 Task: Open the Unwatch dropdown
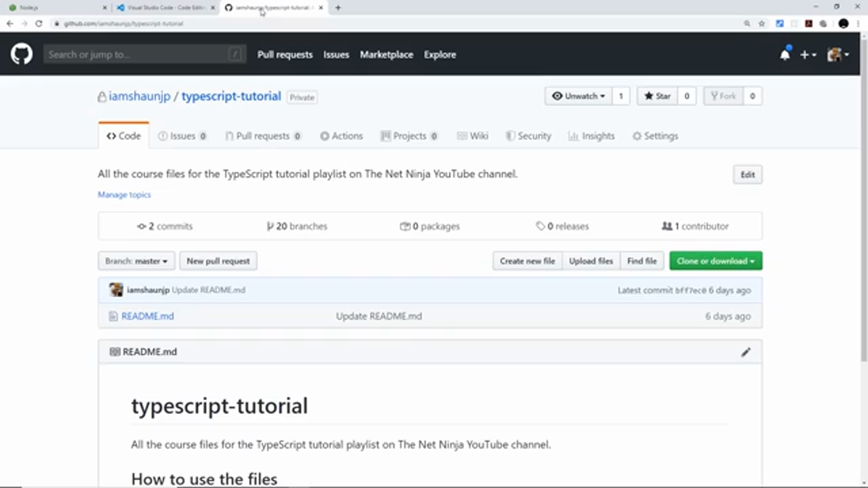point(578,96)
